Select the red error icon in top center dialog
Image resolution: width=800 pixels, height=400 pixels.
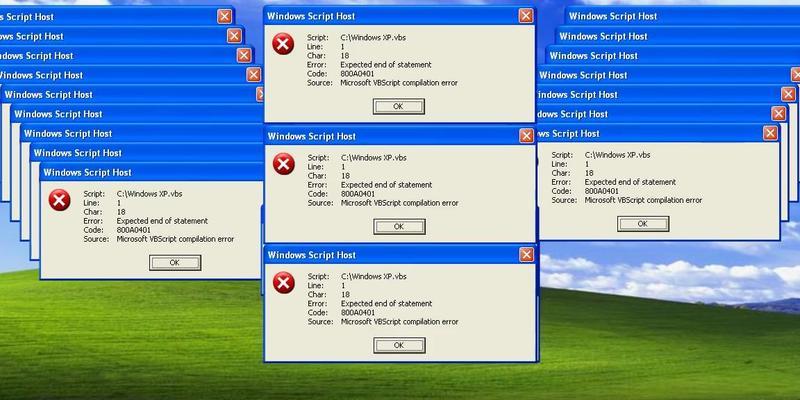(283, 44)
